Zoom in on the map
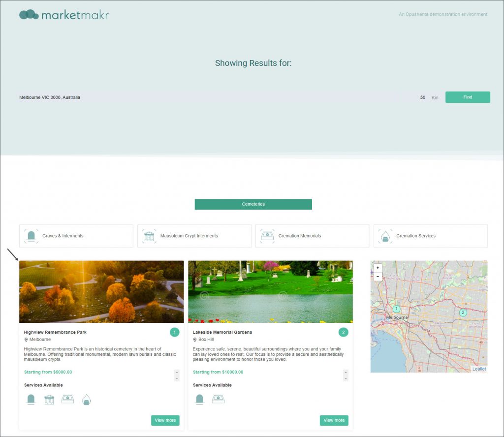The image size is (504, 437). pyautogui.click(x=378, y=268)
